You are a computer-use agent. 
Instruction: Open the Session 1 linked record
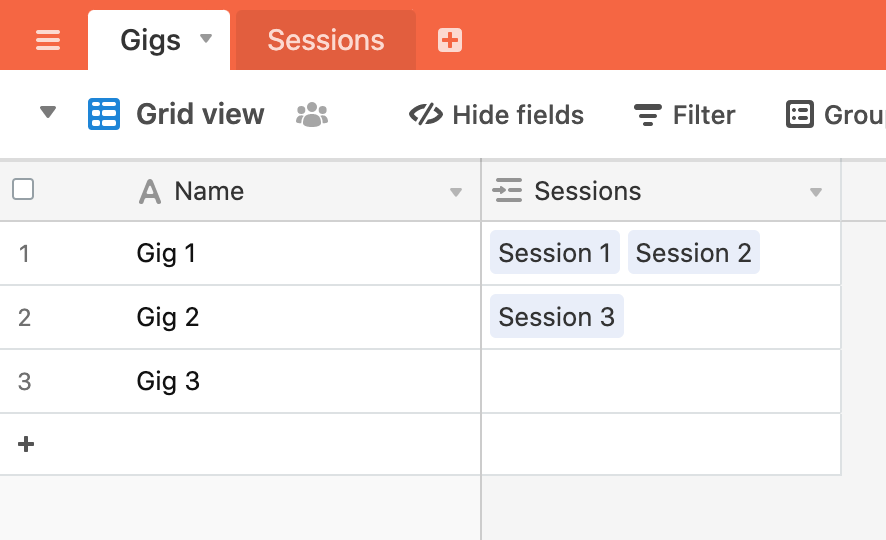[x=555, y=252]
